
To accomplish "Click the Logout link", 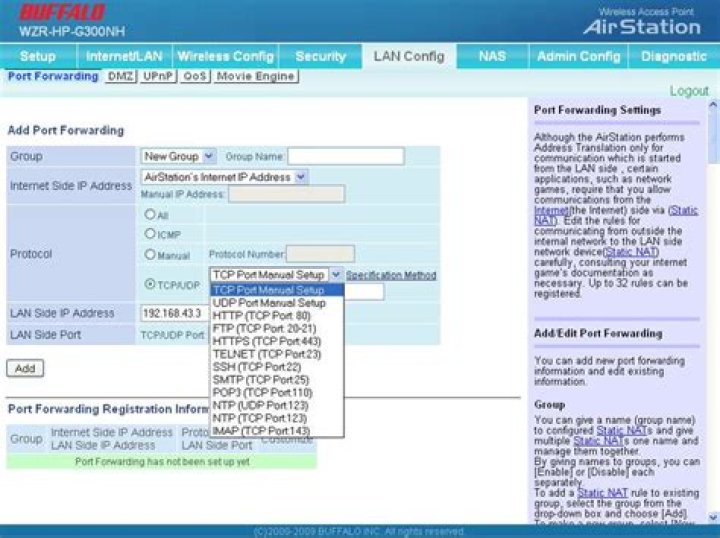I will coord(688,91).
